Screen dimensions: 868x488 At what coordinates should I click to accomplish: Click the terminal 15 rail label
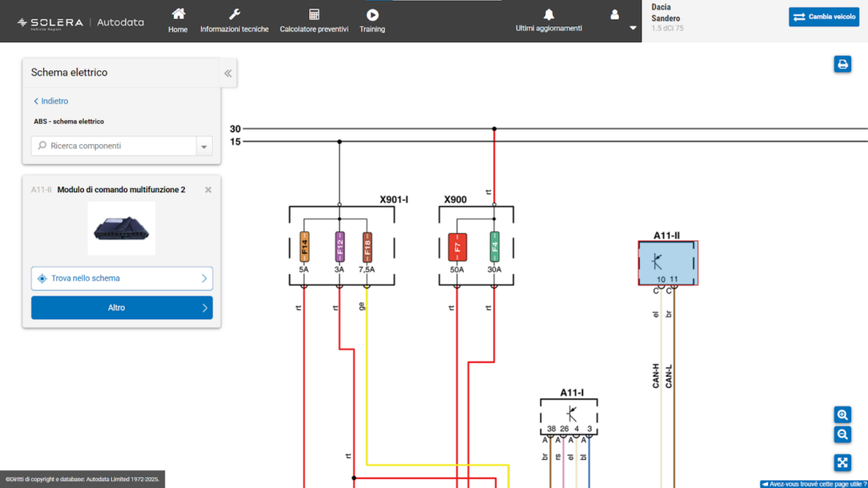pos(236,141)
